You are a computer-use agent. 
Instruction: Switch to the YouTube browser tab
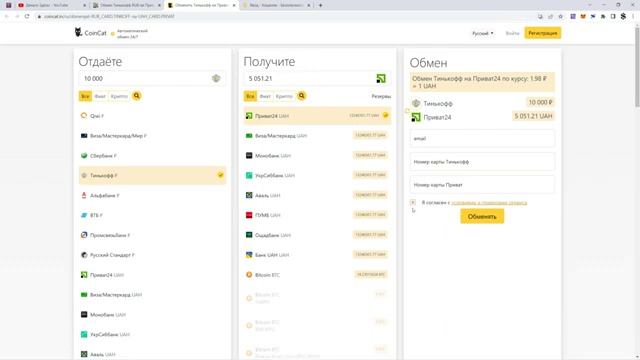52,5
